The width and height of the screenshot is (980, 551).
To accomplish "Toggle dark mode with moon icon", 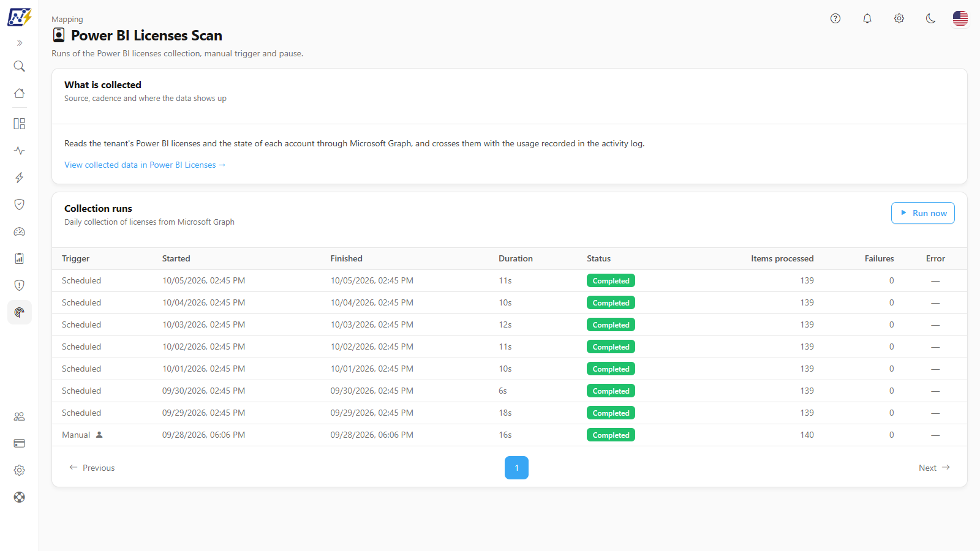I will tap(931, 18).
